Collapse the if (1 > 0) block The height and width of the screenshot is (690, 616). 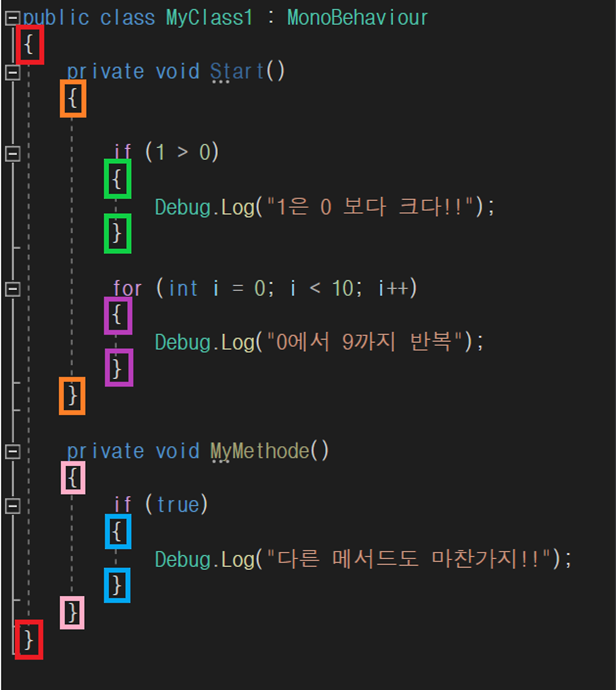tap(13, 153)
